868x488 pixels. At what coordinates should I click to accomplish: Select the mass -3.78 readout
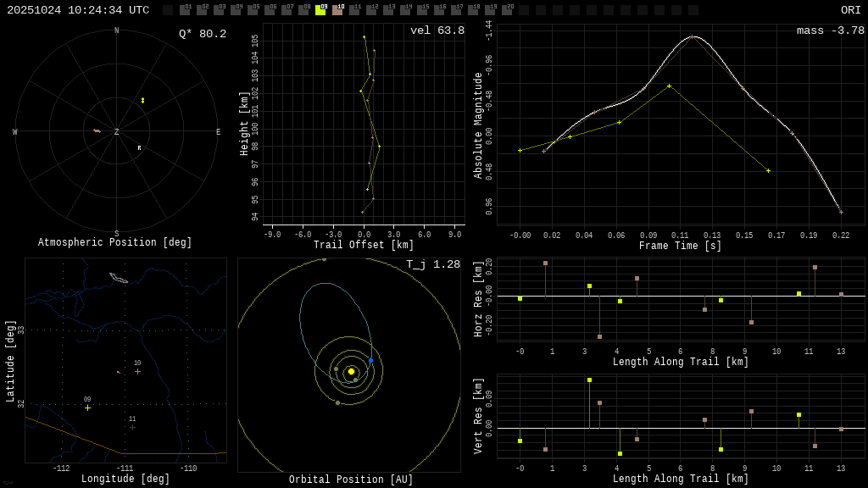pyautogui.click(x=830, y=30)
